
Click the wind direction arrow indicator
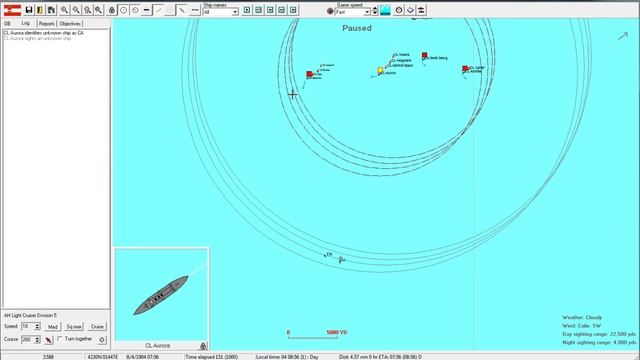(623, 36)
